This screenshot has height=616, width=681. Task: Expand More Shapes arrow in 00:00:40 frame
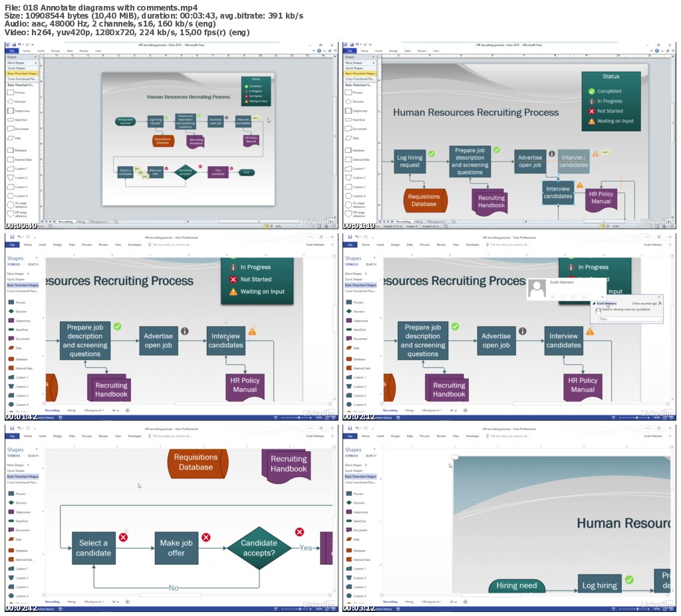[36, 63]
